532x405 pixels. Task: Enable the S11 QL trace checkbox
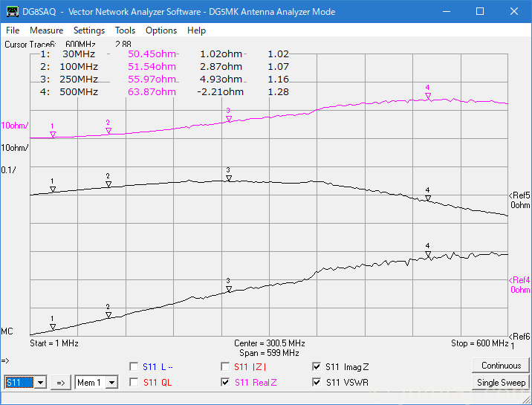(134, 382)
